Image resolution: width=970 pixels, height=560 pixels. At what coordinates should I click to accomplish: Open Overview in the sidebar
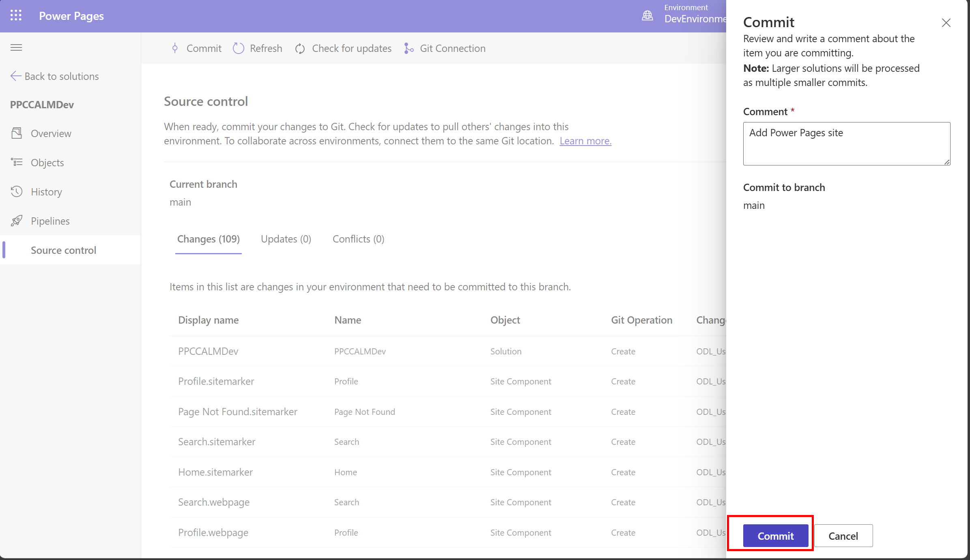click(x=51, y=133)
